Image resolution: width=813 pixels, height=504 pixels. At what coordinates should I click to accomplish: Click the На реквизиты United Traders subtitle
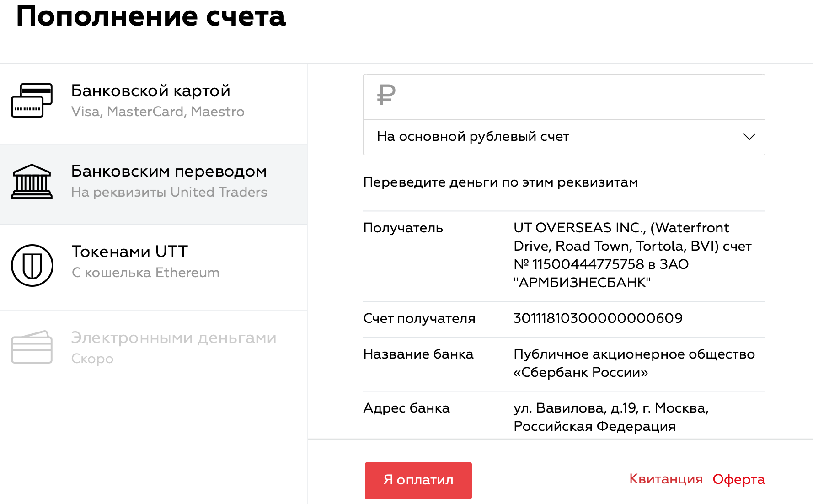[x=169, y=192]
